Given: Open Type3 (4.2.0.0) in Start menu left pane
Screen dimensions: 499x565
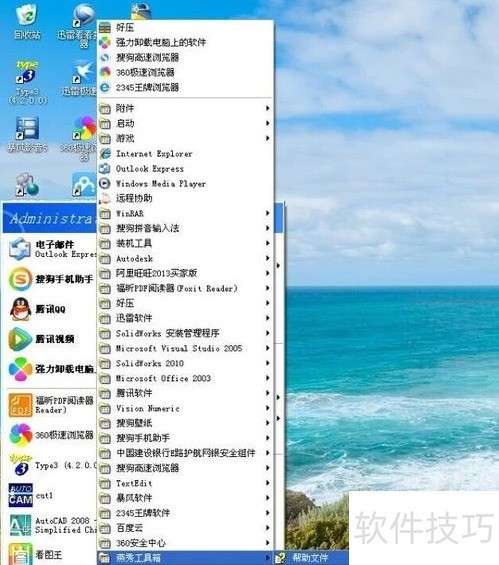Looking at the screenshot, I should click(52, 465).
